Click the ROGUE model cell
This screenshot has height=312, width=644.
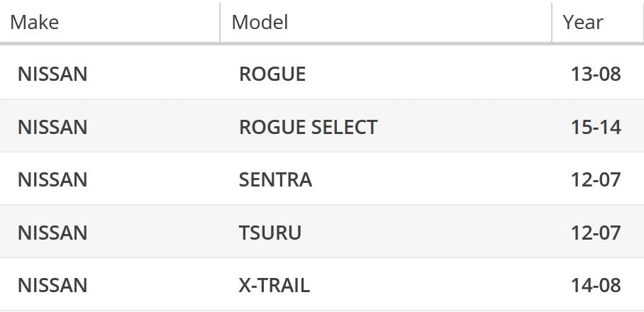(x=272, y=74)
